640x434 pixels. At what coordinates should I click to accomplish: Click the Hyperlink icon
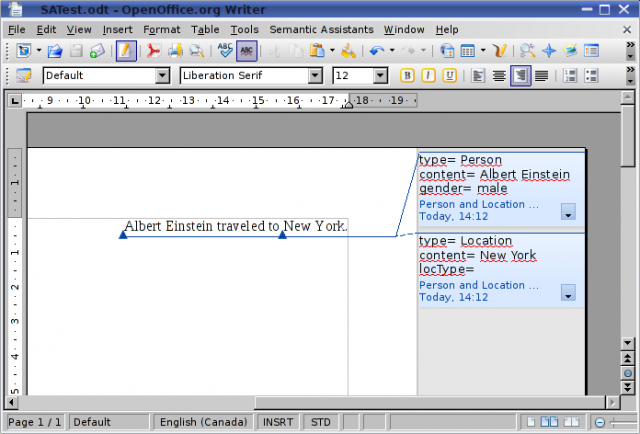447,51
